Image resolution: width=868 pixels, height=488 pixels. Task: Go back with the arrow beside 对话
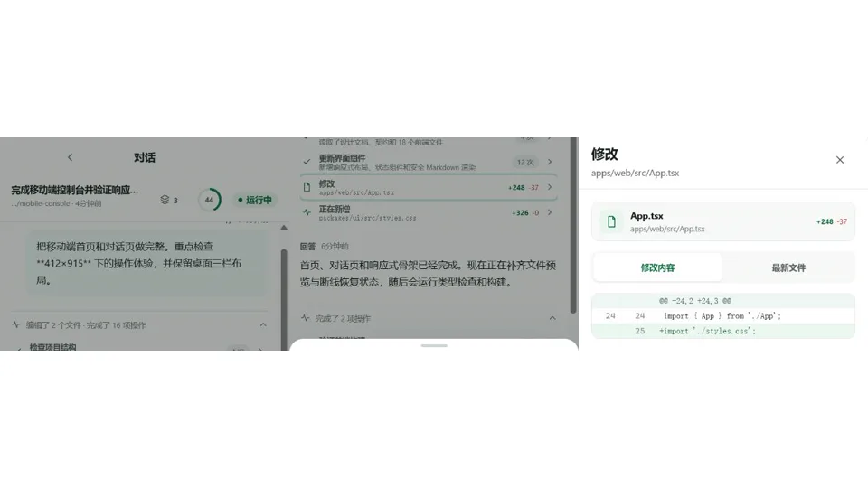point(71,157)
